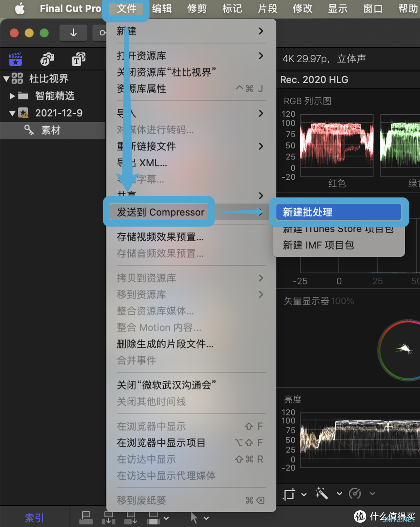The image size is (420, 527).
Task: Open the Apple menu
Action: click(x=19, y=8)
